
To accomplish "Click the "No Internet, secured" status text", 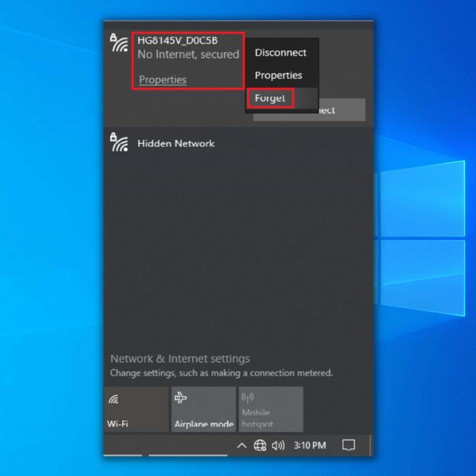I will coord(188,54).
